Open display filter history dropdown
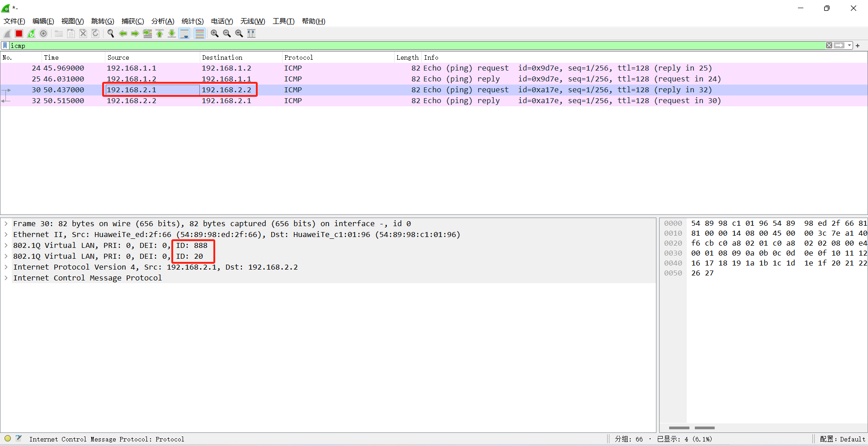 point(849,45)
